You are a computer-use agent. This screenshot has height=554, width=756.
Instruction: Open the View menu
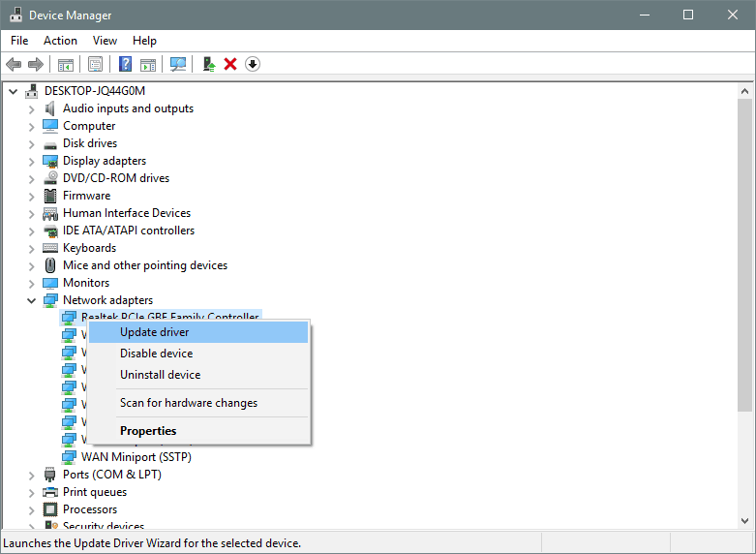coord(105,41)
